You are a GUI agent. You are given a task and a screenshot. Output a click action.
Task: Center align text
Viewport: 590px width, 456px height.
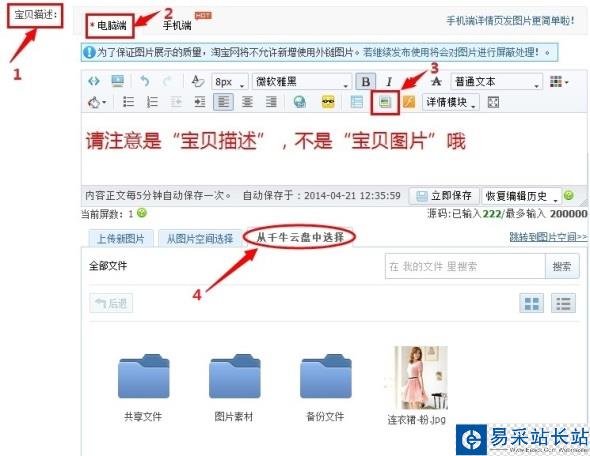click(x=247, y=102)
